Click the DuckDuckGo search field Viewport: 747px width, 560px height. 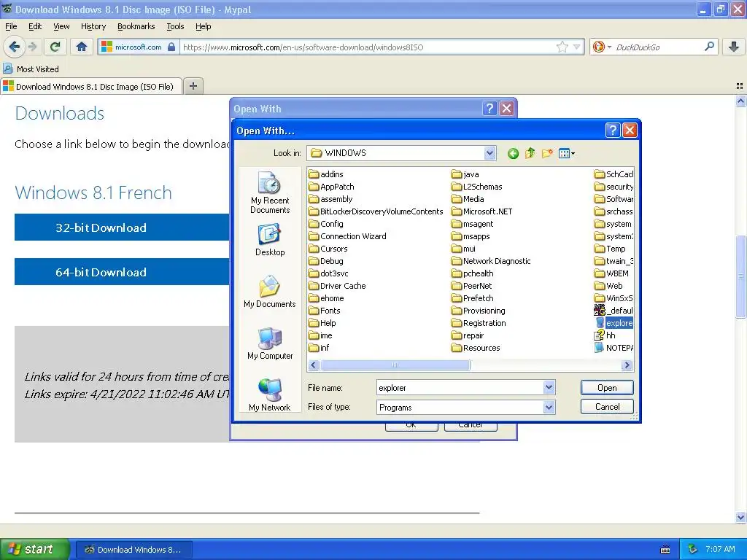pos(659,47)
